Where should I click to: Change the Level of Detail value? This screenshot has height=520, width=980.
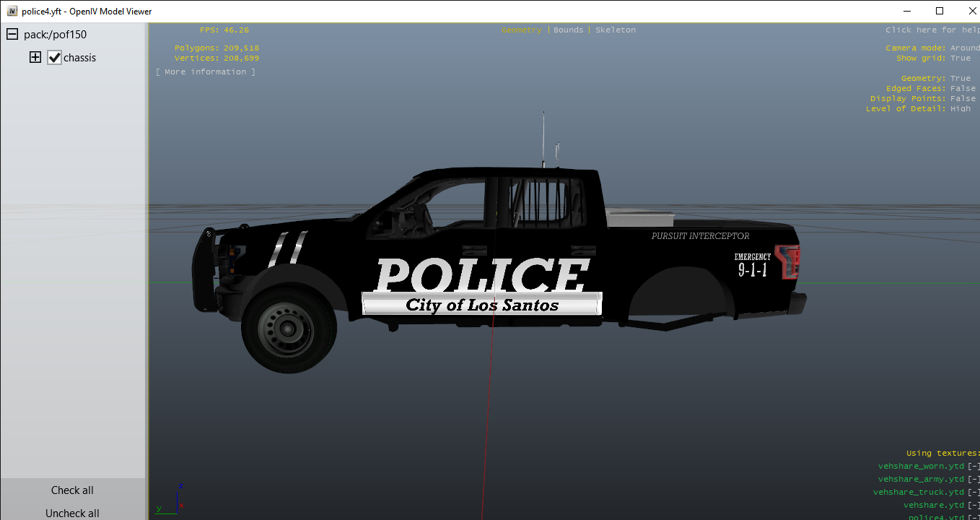point(961,109)
